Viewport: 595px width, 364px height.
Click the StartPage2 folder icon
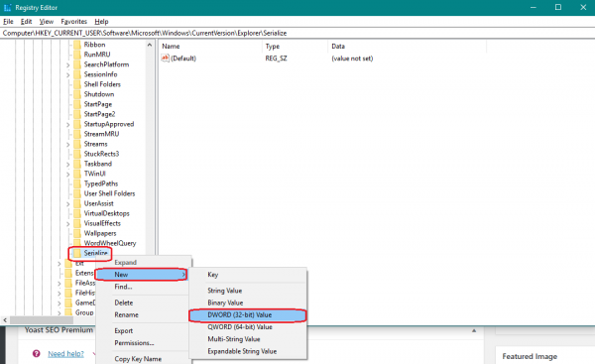pyautogui.click(x=77, y=114)
